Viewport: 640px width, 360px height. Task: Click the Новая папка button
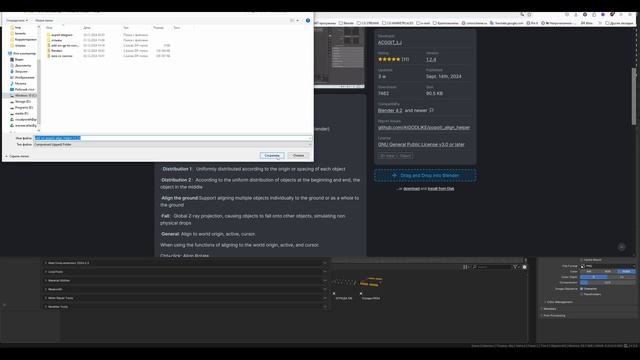click(44, 20)
